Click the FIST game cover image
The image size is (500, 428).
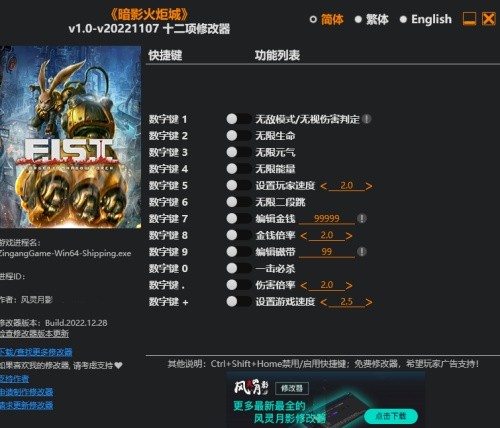click(70, 137)
